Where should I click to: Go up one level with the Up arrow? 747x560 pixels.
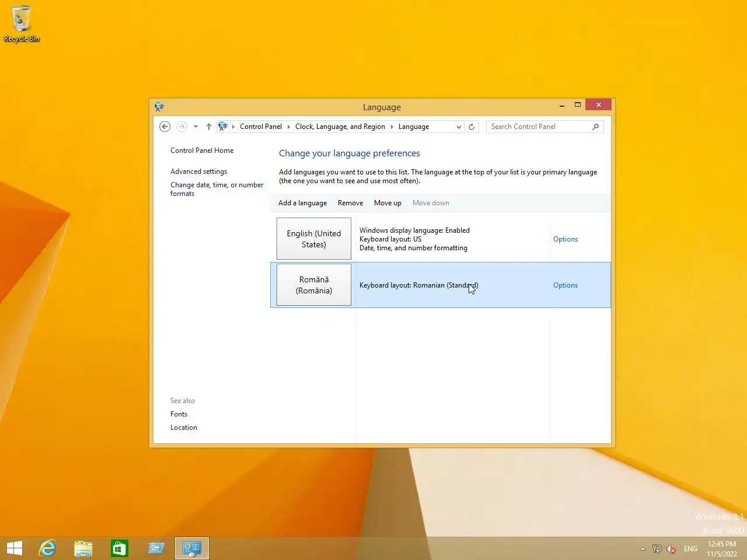[208, 127]
